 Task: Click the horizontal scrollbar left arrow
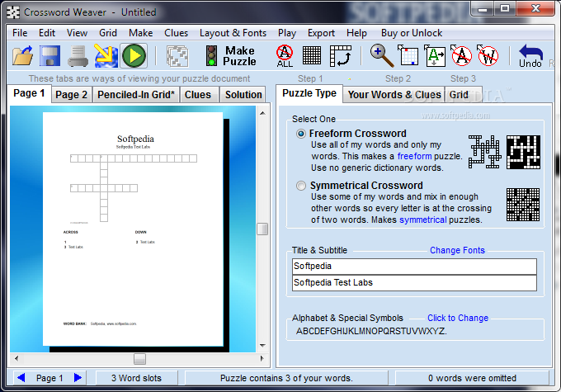16,358
